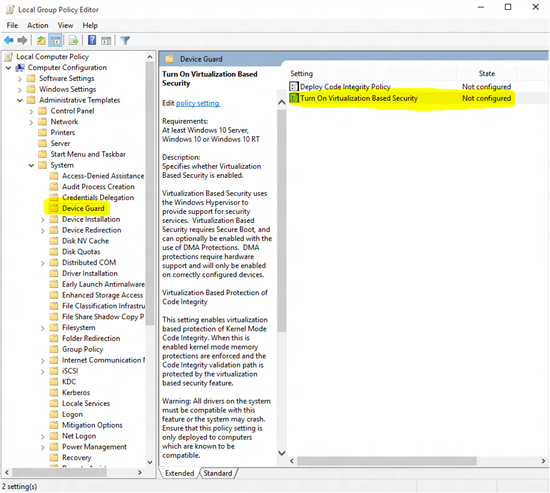The image size is (550, 493).
Task: Collapse the System folder tree
Action: (31, 165)
